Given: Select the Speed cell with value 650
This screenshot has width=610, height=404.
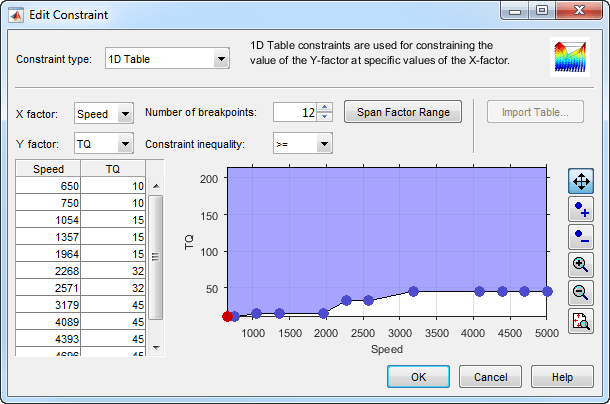Looking at the screenshot, I should click(x=48, y=186).
